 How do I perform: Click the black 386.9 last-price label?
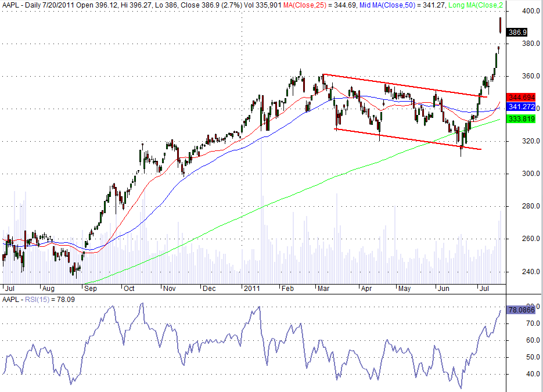tap(517, 32)
